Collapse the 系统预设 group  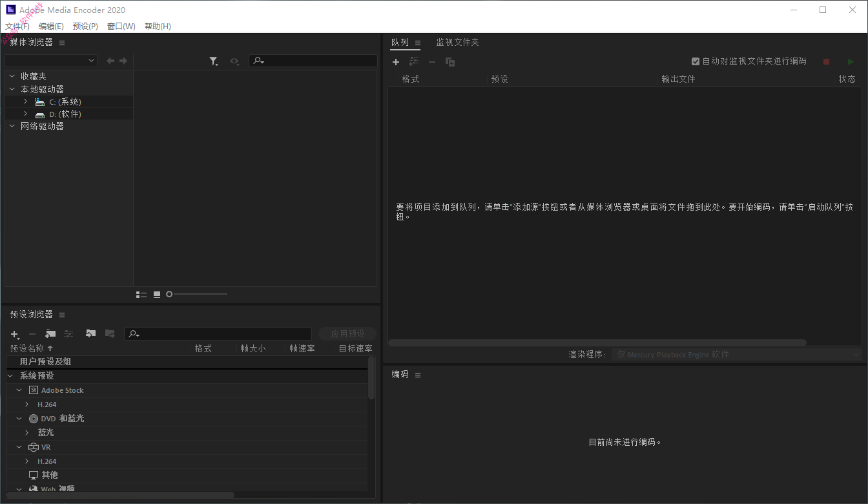click(x=10, y=375)
